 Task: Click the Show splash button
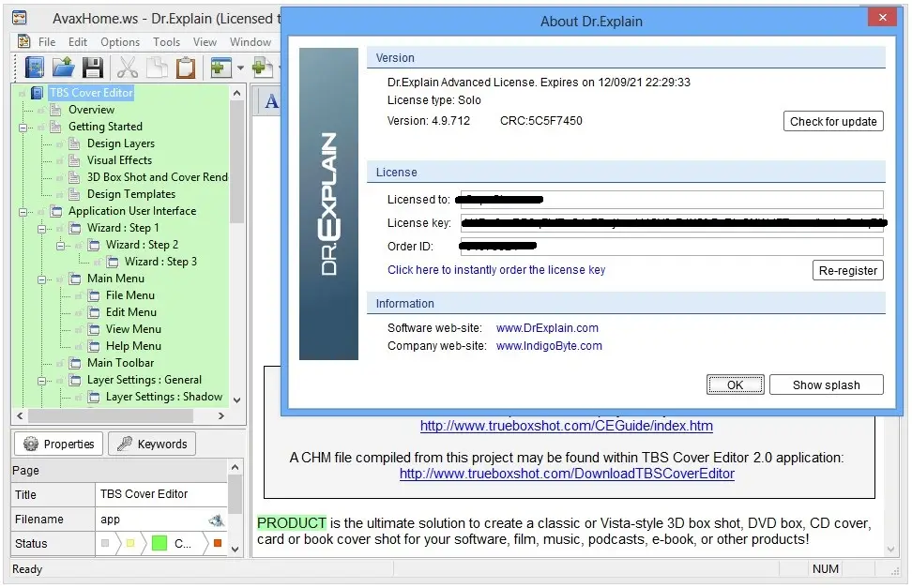pos(826,385)
